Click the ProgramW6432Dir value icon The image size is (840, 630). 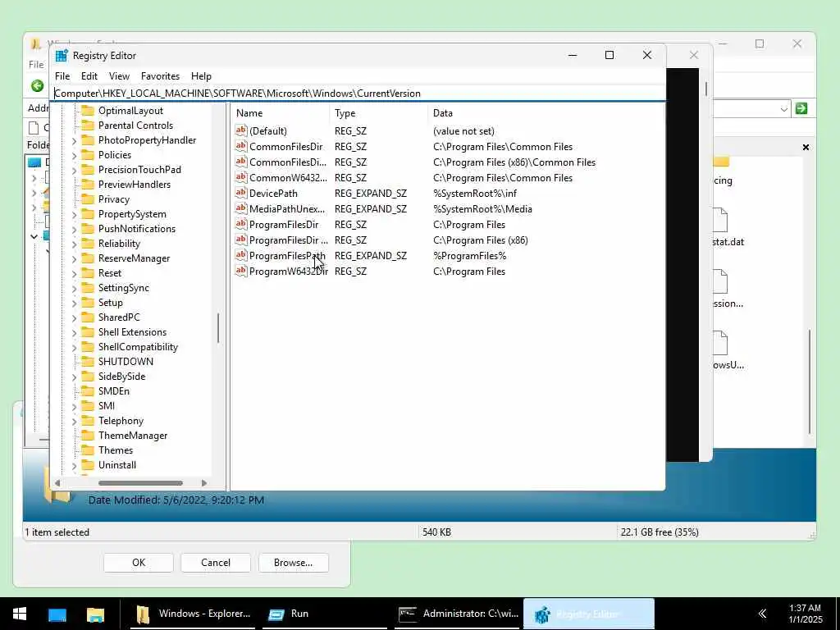[241, 271]
